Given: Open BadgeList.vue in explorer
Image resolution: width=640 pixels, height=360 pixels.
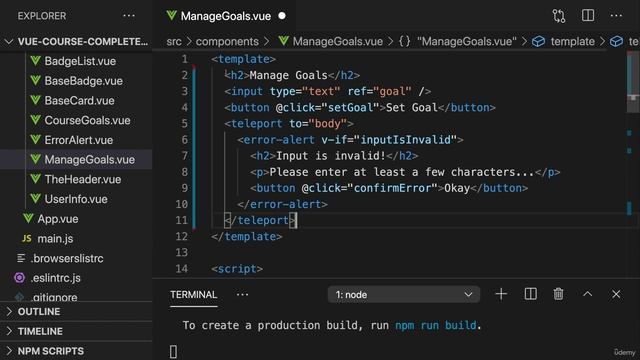Looking at the screenshot, I should click(x=80, y=61).
